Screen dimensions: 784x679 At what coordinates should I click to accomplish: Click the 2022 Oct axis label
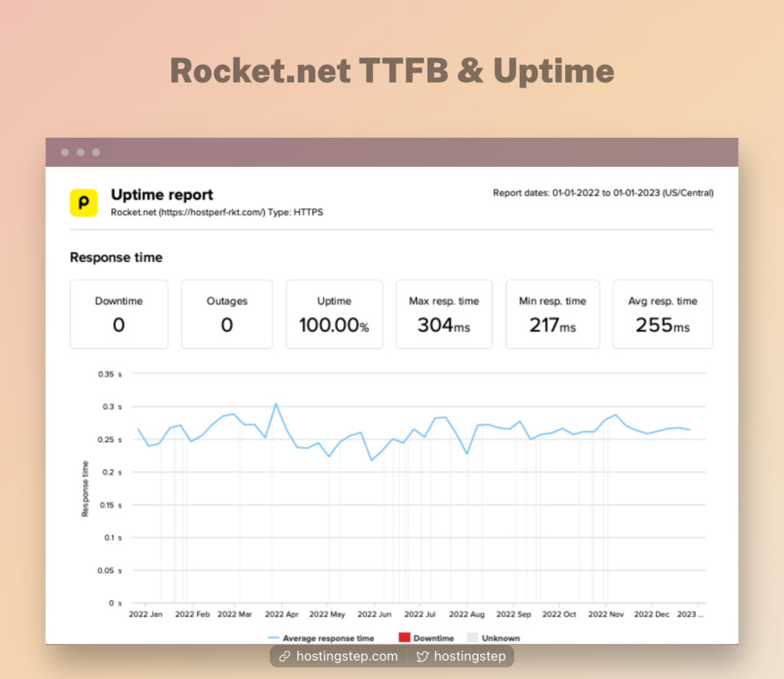[x=559, y=614]
